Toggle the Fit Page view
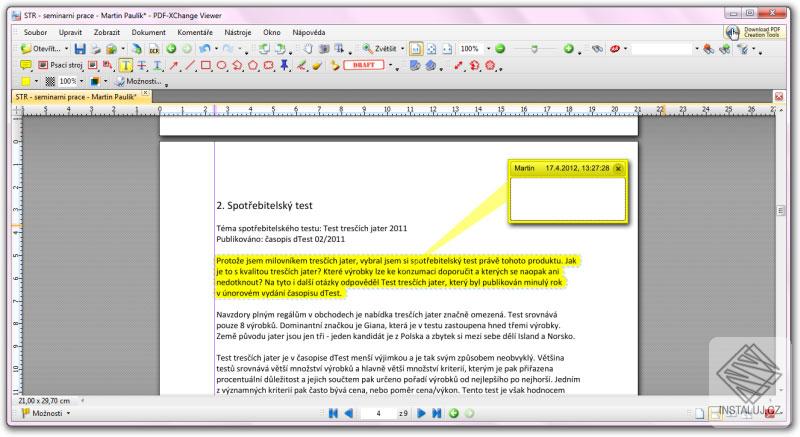 click(x=432, y=49)
